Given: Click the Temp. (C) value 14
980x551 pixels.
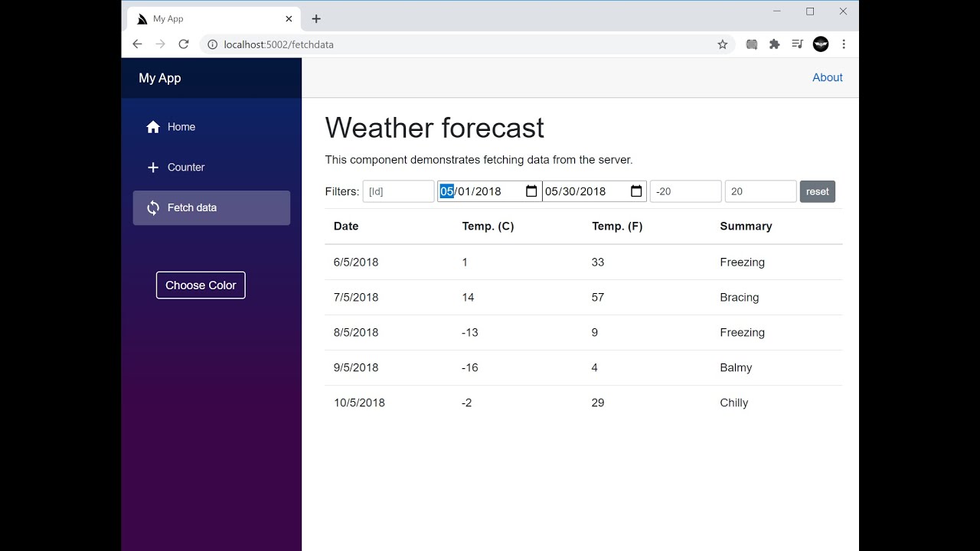Looking at the screenshot, I should tap(469, 298).
